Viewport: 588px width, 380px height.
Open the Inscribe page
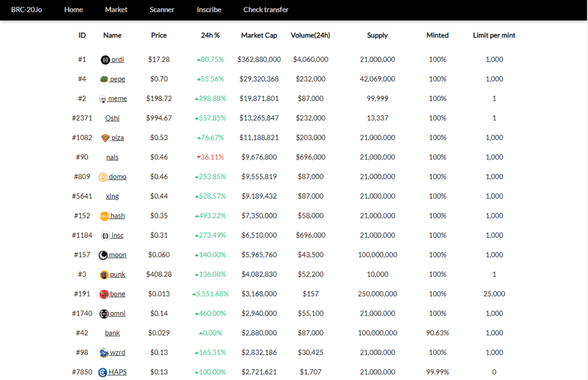click(x=209, y=10)
